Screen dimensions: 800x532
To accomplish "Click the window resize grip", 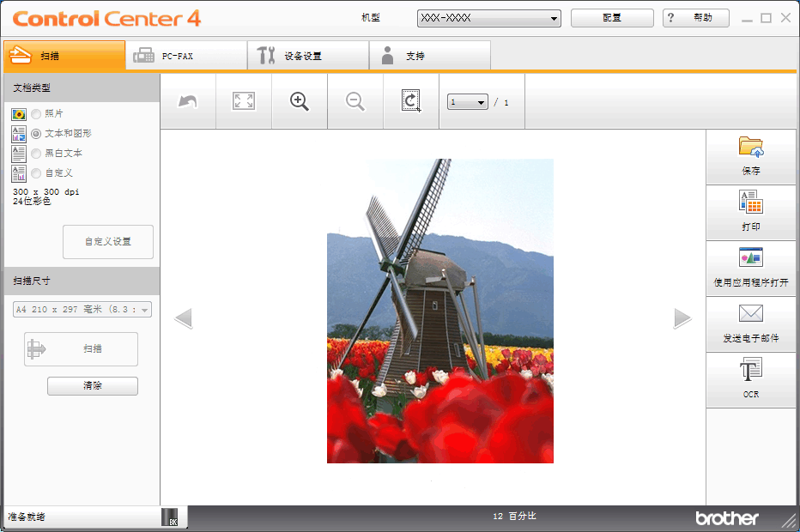I will [x=789, y=520].
